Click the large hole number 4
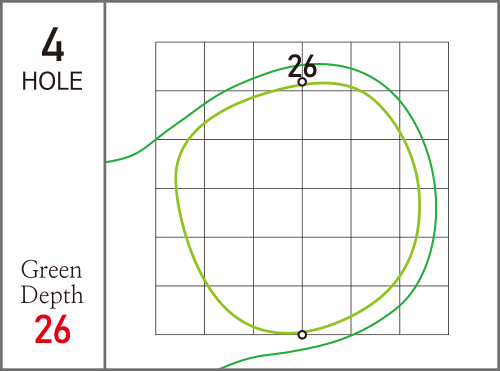The image size is (500, 371). 53,44
